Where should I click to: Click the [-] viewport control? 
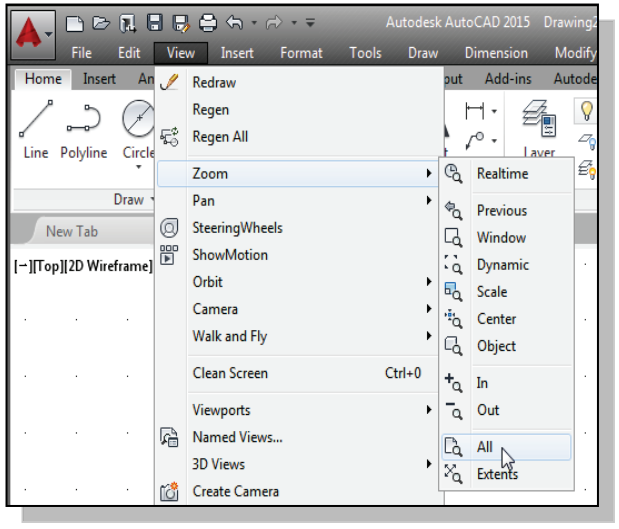click(x=23, y=266)
